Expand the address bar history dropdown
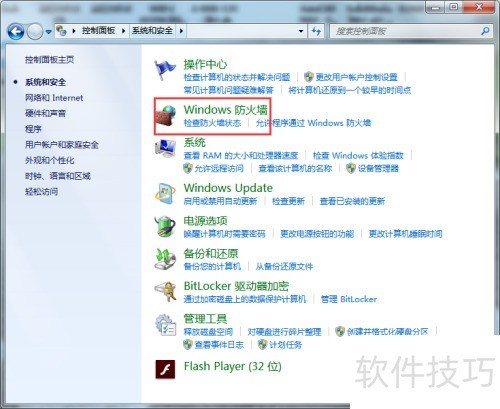 coord(301,31)
